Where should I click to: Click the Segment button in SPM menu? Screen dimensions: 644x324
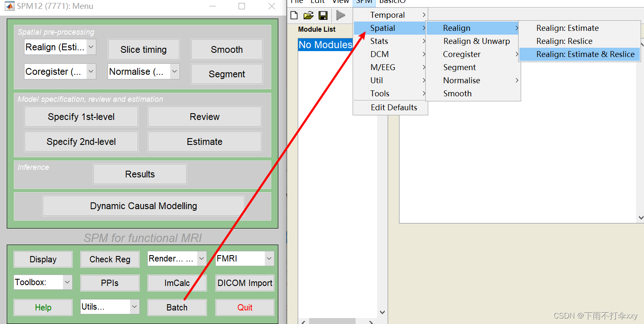pyautogui.click(x=227, y=74)
